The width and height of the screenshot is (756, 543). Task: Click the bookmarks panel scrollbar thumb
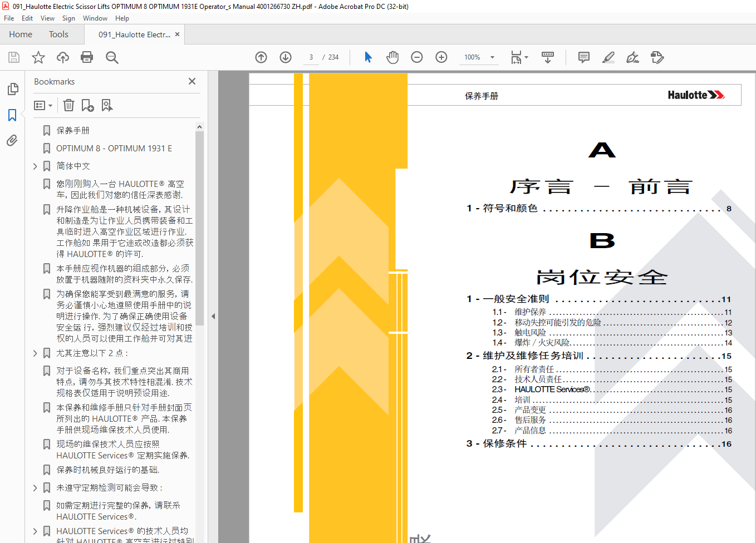[199, 228]
